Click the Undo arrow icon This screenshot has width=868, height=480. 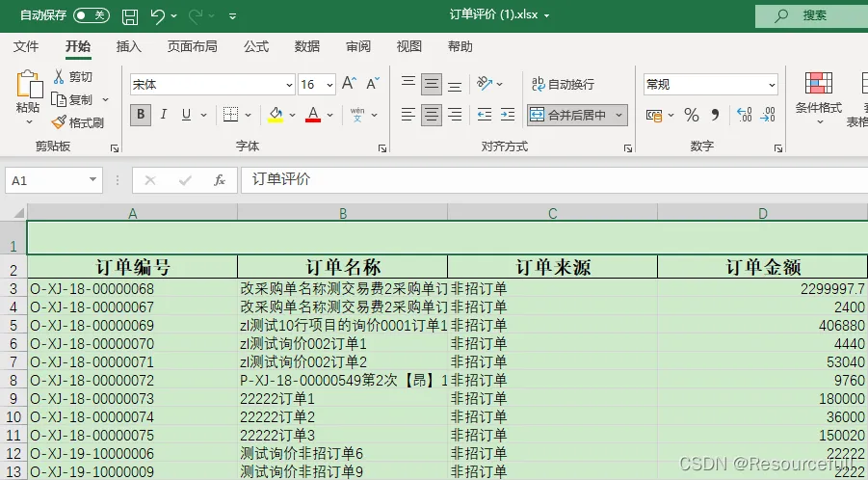[158, 16]
